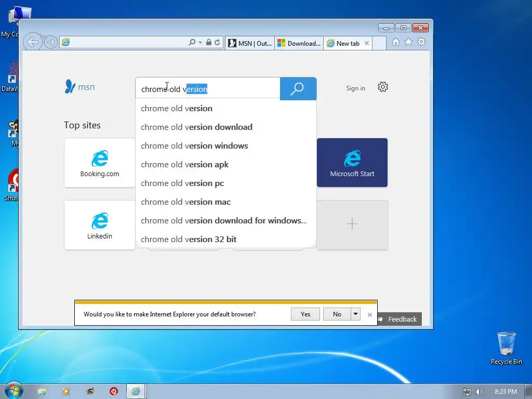This screenshot has height=399, width=532.
Task: Choose suggestion 'chrome old version mac'
Action: (x=226, y=202)
